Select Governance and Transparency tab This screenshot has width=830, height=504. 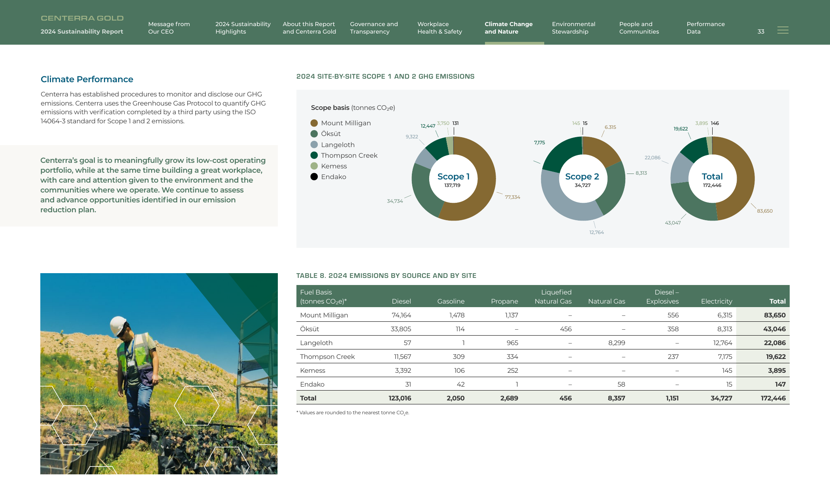point(373,28)
